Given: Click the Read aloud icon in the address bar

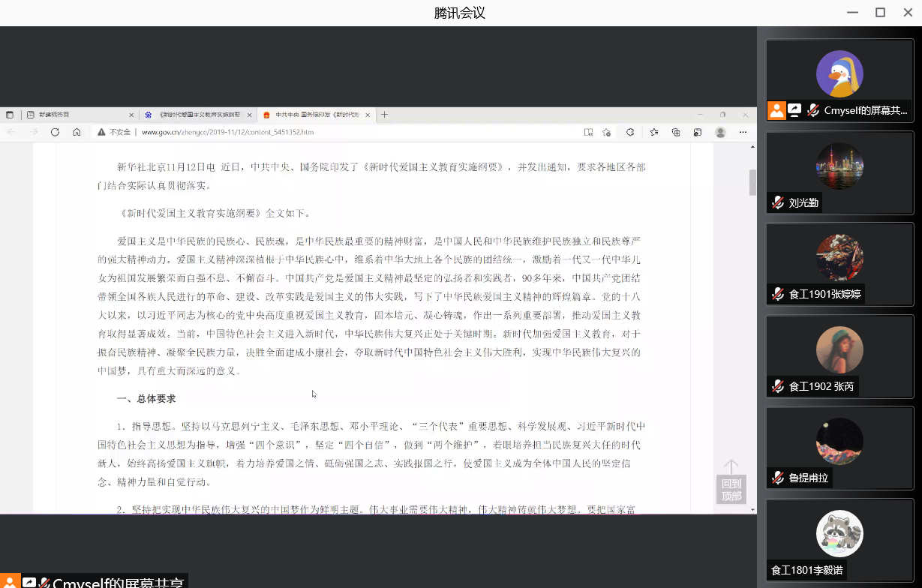Looking at the screenshot, I should (x=590, y=132).
